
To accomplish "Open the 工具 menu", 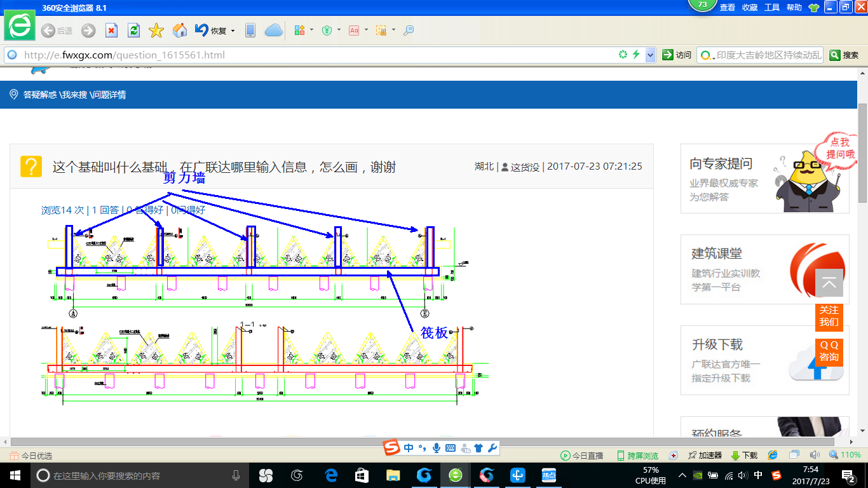I will (772, 8).
